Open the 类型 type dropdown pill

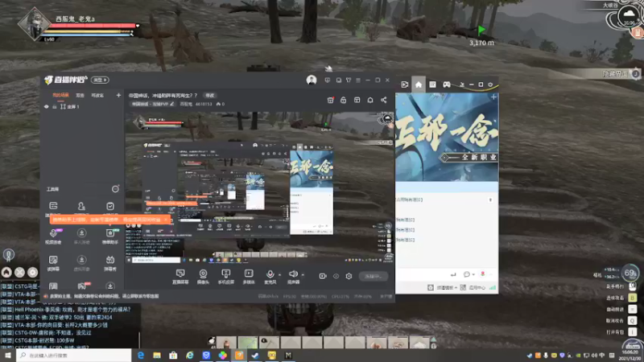100,80
